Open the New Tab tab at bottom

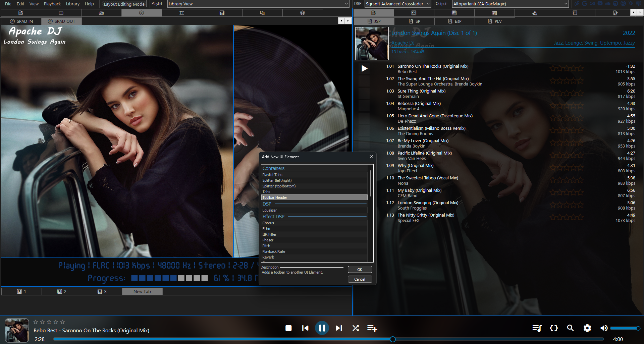tap(142, 292)
